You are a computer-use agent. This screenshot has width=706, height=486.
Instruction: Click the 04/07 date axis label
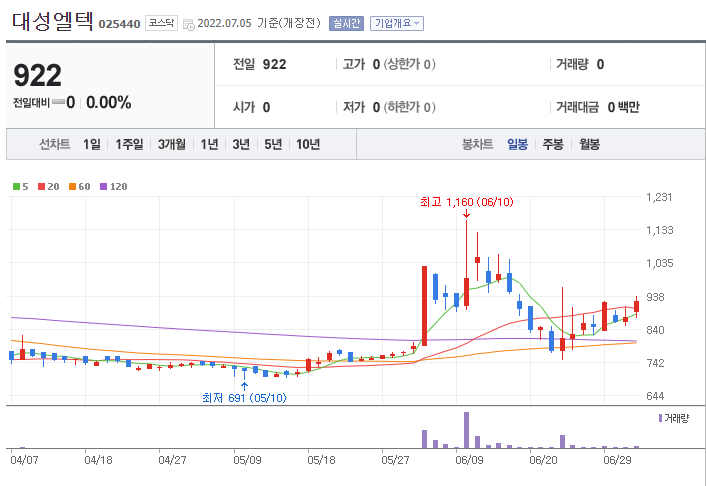coord(24,460)
